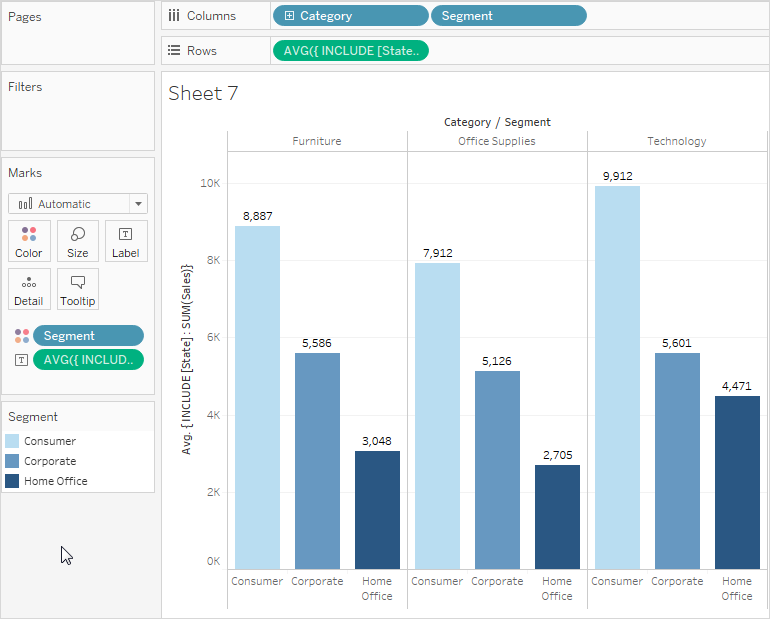
Task: Click the Consumer light blue legend swatch
Action: [x=12, y=441]
